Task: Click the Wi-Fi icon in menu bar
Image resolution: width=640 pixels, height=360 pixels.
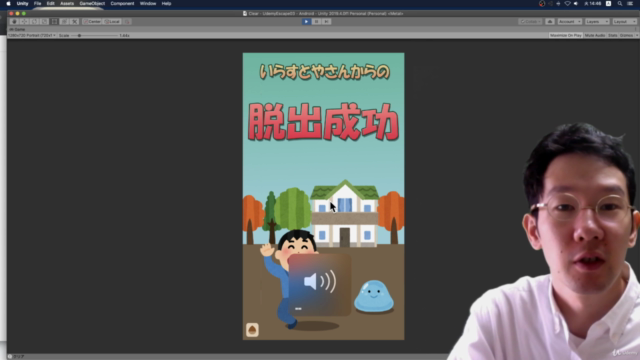Action: coord(567,4)
